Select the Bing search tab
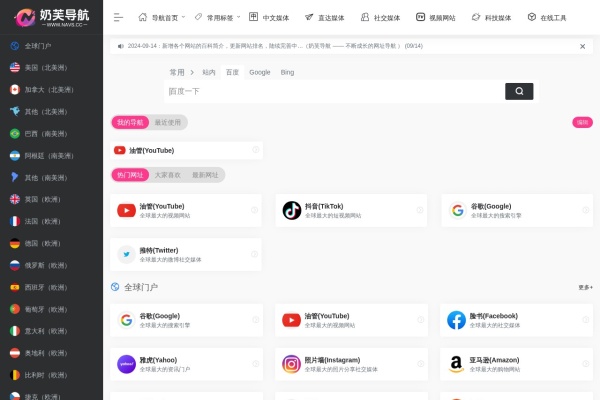This screenshot has height=400, width=600. point(287,72)
